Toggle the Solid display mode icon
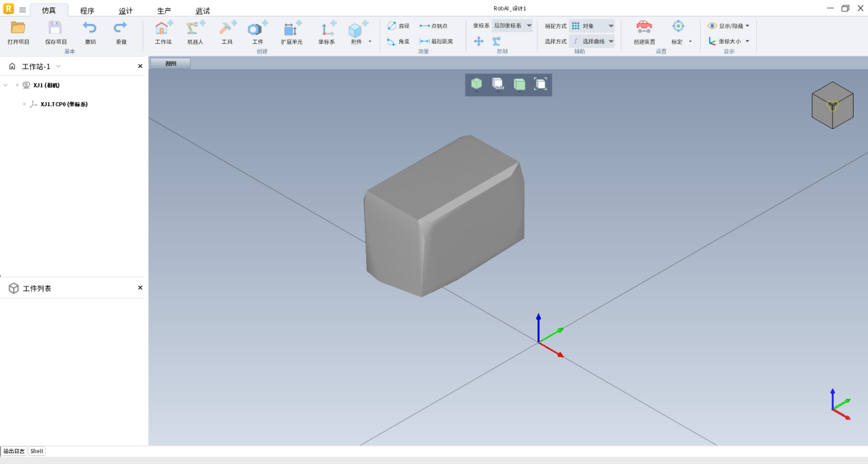This screenshot has width=868, height=464. (498, 84)
